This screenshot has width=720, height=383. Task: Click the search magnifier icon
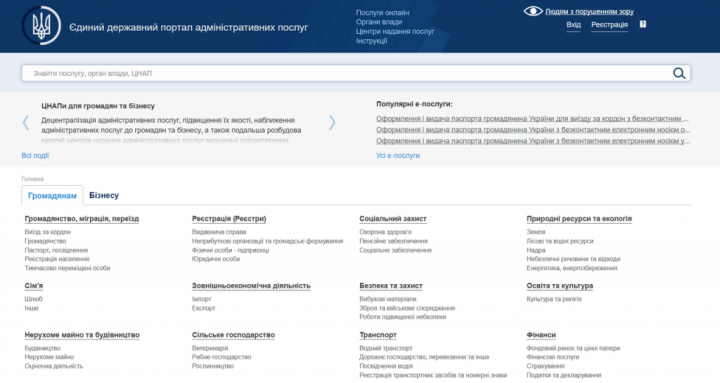click(679, 73)
